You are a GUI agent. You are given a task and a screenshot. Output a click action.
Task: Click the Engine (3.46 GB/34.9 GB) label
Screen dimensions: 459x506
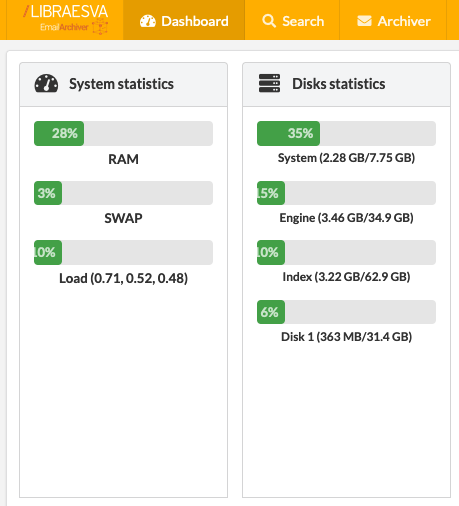[x=346, y=218]
